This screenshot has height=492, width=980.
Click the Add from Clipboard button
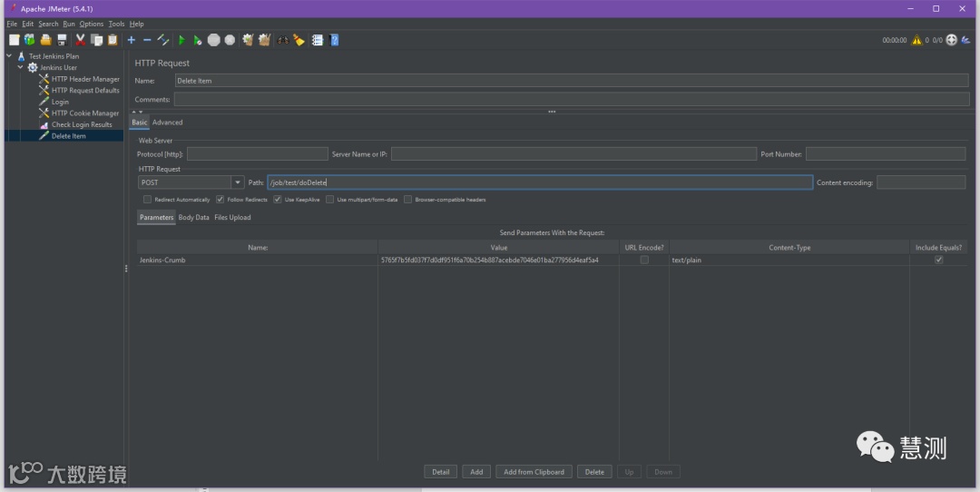click(x=534, y=472)
